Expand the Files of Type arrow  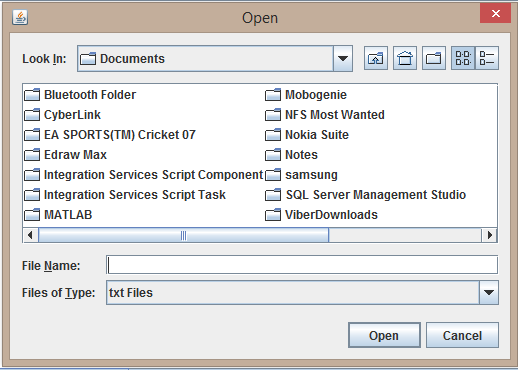click(x=489, y=293)
